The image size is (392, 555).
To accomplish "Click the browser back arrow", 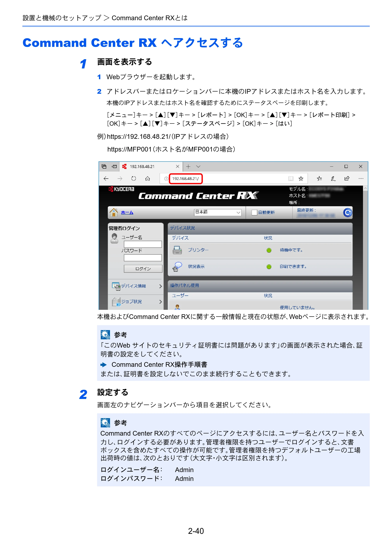I will click(x=106, y=179).
